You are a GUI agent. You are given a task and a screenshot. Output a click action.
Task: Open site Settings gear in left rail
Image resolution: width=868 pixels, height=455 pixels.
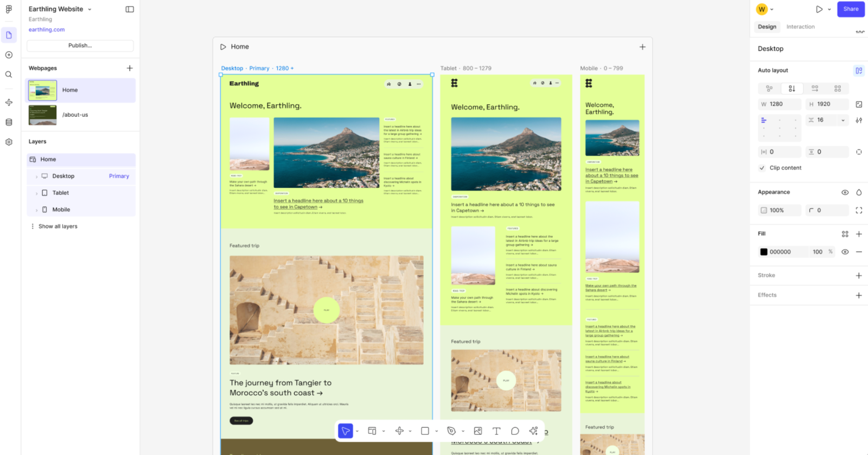coord(9,142)
